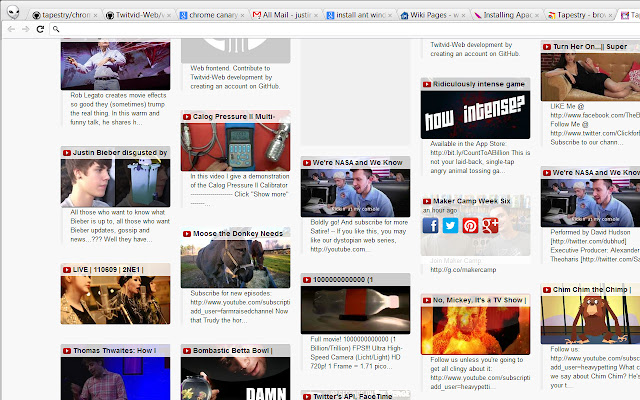
Task: Open Ridiculously intense game title
Action: pos(479,84)
